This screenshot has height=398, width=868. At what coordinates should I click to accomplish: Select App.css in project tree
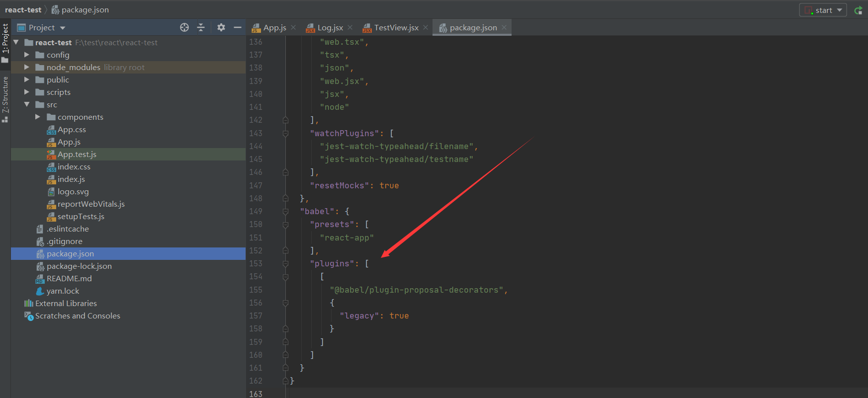point(72,129)
